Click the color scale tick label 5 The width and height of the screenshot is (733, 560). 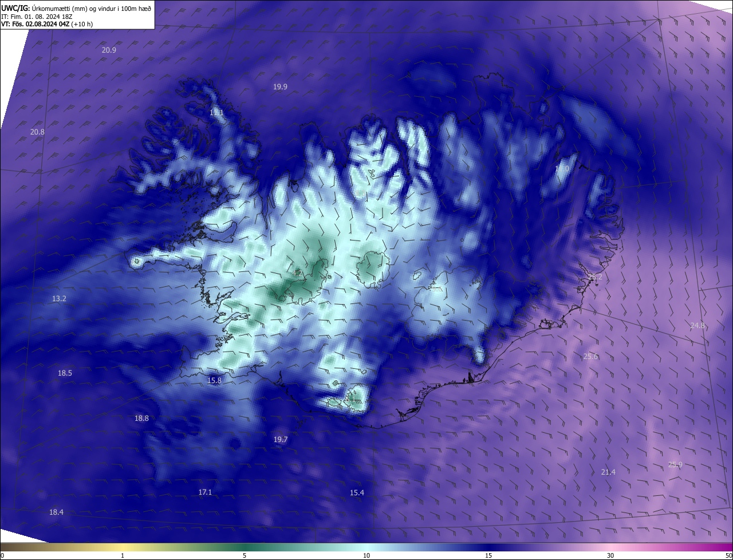pyautogui.click(x=245, y=555)
